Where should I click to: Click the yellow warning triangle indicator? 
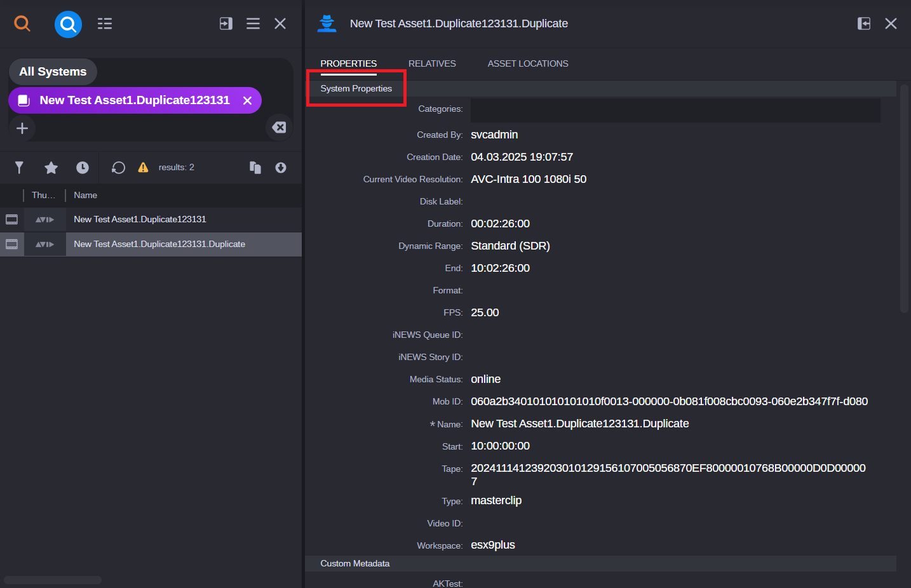point(143,167)
